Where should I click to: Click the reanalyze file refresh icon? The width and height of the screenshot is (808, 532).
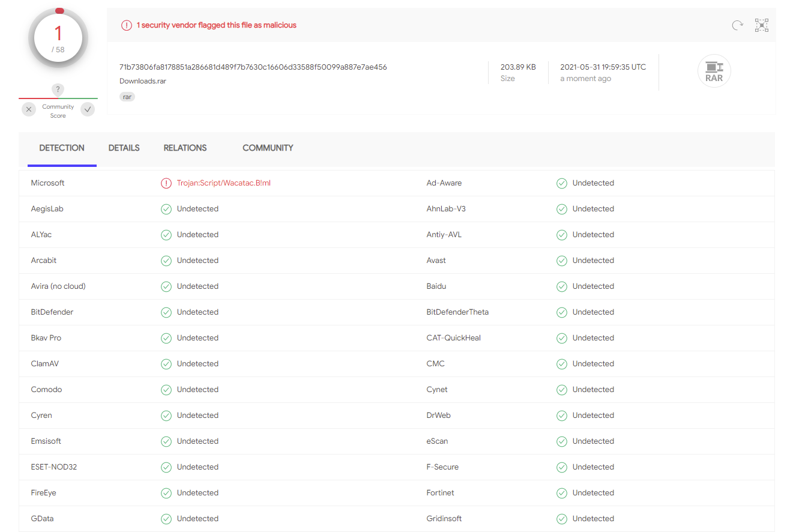[737, 25]
